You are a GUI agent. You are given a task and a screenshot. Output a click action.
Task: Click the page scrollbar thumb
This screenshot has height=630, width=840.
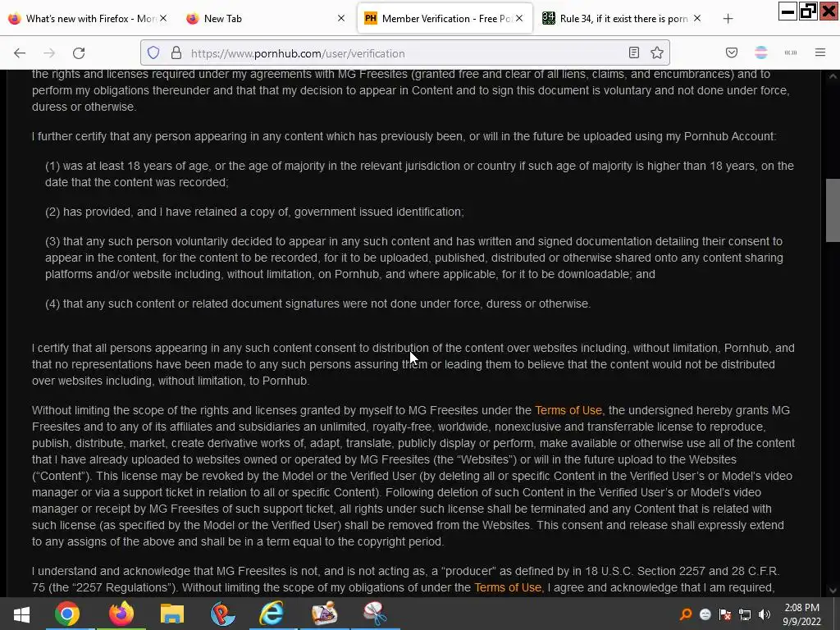pos(833,211)
